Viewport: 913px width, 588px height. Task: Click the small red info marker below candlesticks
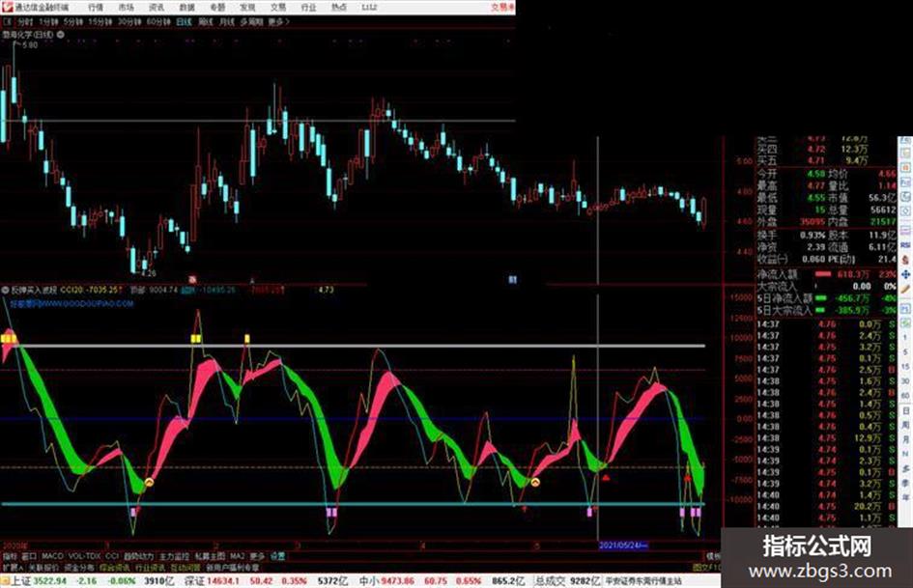point(194,280)
